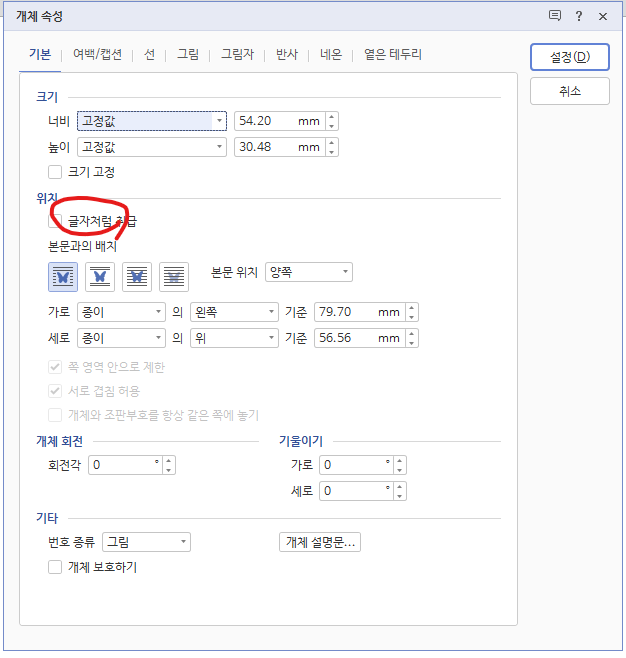Expand the 본문 위치 양쪽 dropdown
This screenshot has height=658, width=626.
309,272
